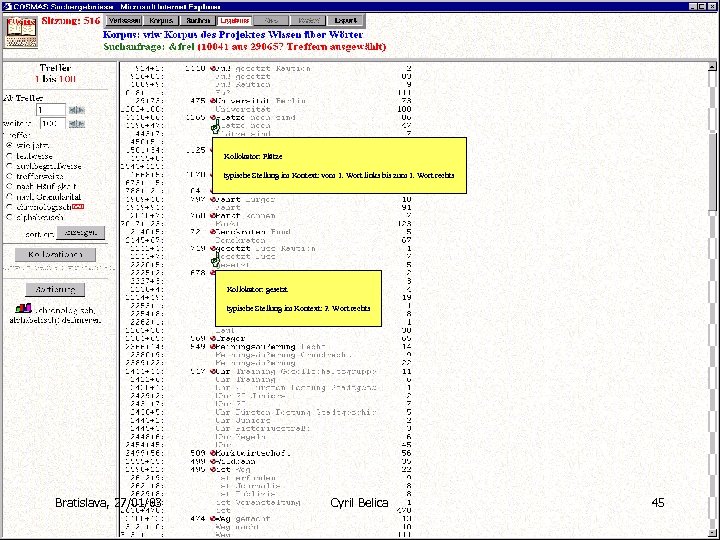The image size is (720, 540).
Task: Click red bullet beside 'Stadt Bürger' row
Action: 213,199
